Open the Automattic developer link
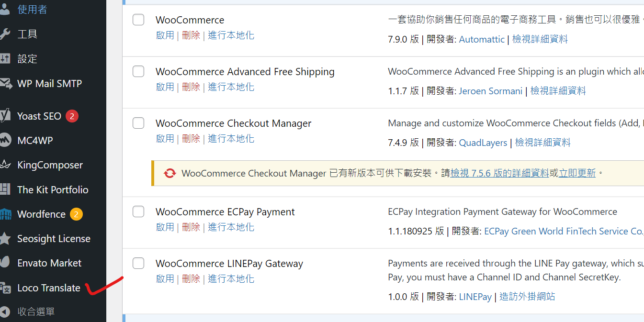This screenshot has height=322, width=644. click(x=482, y=39)
